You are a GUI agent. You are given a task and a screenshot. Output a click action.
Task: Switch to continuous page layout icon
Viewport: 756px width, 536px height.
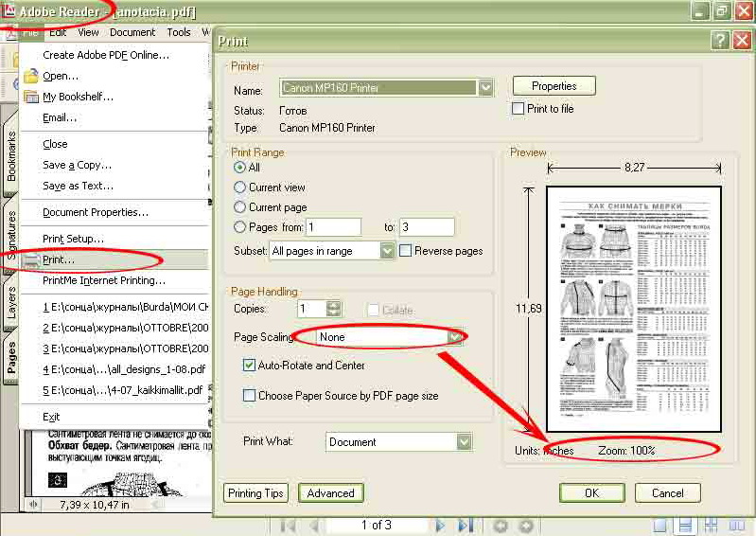point(685,526)
